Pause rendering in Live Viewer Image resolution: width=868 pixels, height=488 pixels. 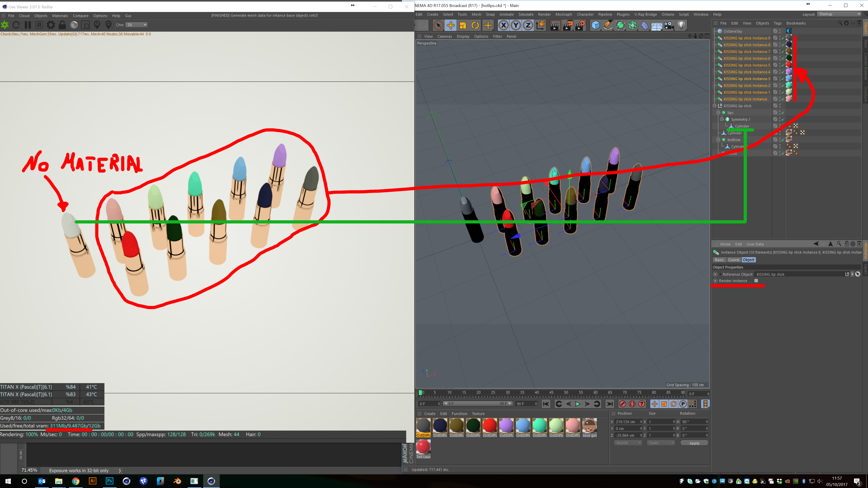(28, 25)
